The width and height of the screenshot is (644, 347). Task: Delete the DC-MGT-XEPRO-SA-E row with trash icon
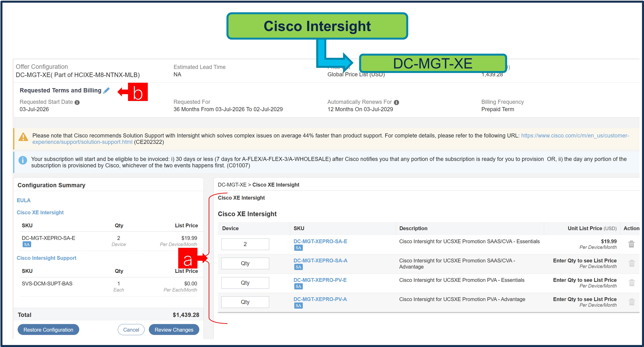(x=631, y=244)
